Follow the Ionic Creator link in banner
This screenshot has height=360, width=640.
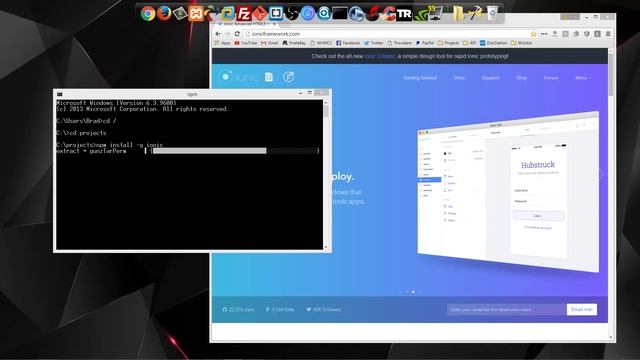pyautogui.click(x=380, y=56)
